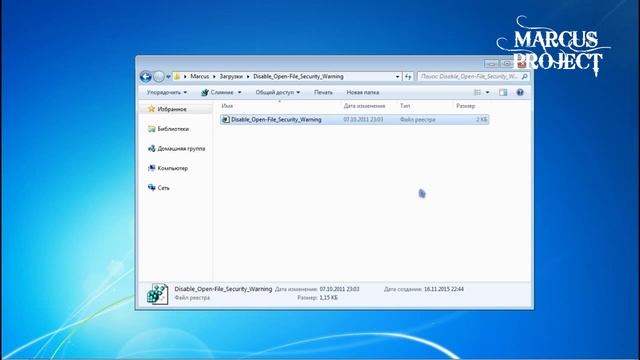Click Печать in the toolbar
The height and width of the screenshot is (360, 640).
click(323, 92)
